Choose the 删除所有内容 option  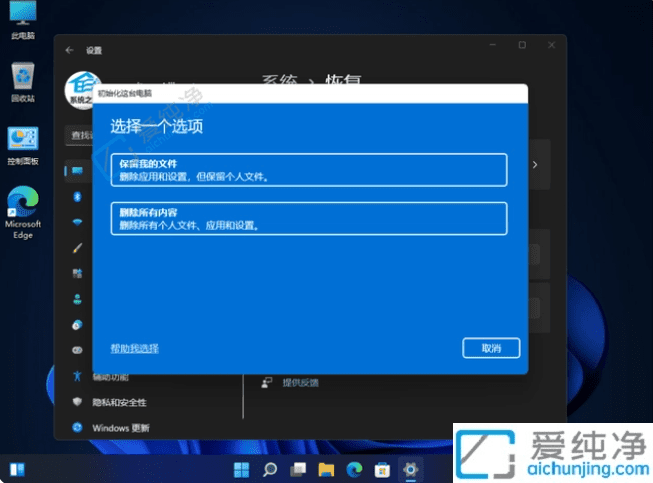309,219
